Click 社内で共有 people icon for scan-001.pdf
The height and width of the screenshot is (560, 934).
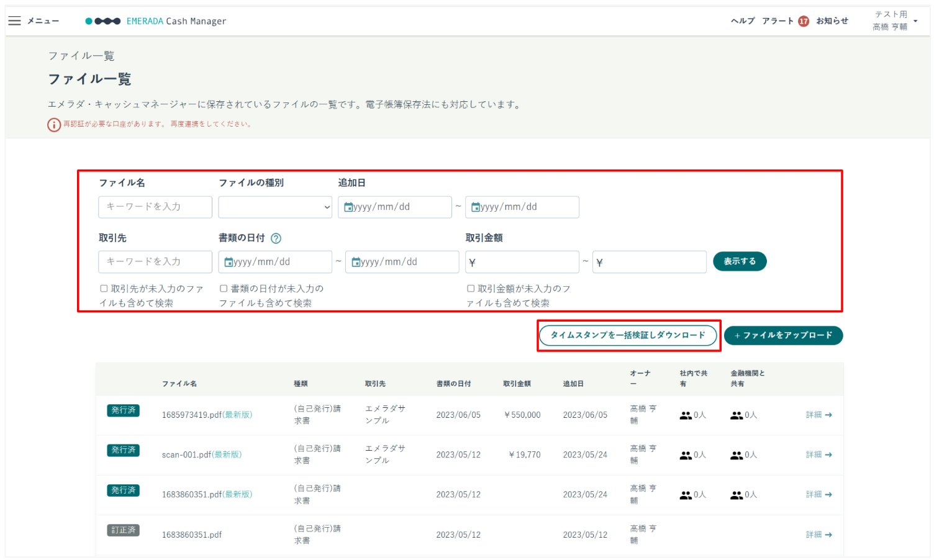pyautogui.click(x=686, y=455)
